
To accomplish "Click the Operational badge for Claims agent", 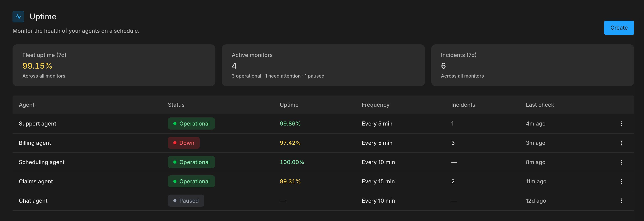I will click(191, 182).
